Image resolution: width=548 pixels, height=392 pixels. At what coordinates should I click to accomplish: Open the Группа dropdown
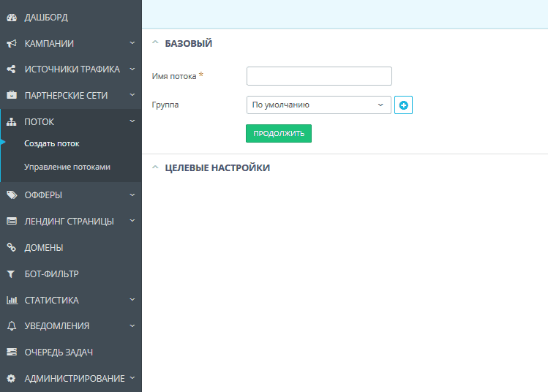point(319,105)
